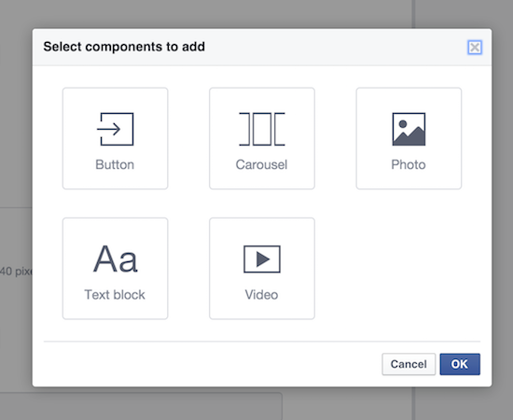The height and width of the screenshot is (420, 513).
Task: Choose the Video play icon
Action: (x=262, y=259)
